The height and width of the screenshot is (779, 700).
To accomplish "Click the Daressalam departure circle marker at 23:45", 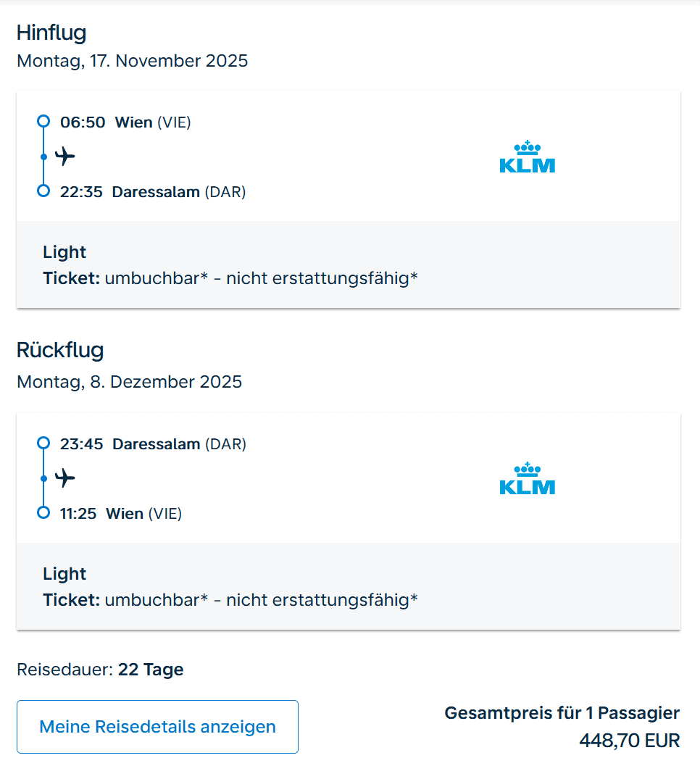I will pos(43,443).
